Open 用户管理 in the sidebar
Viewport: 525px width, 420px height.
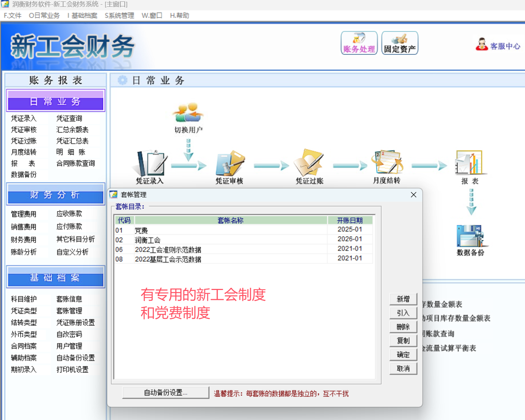pos(69,346)
